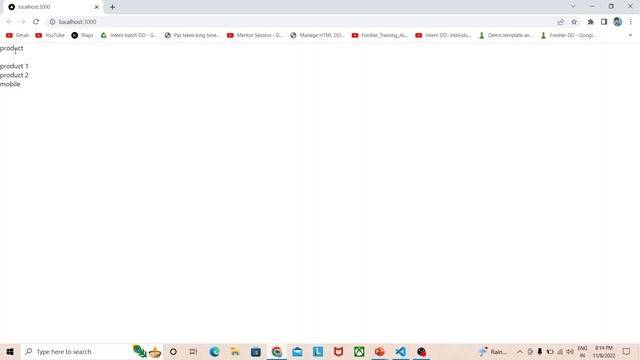640x360 pixels.
Task: Open McAfee from taskbar
Action: coord(338,351)
